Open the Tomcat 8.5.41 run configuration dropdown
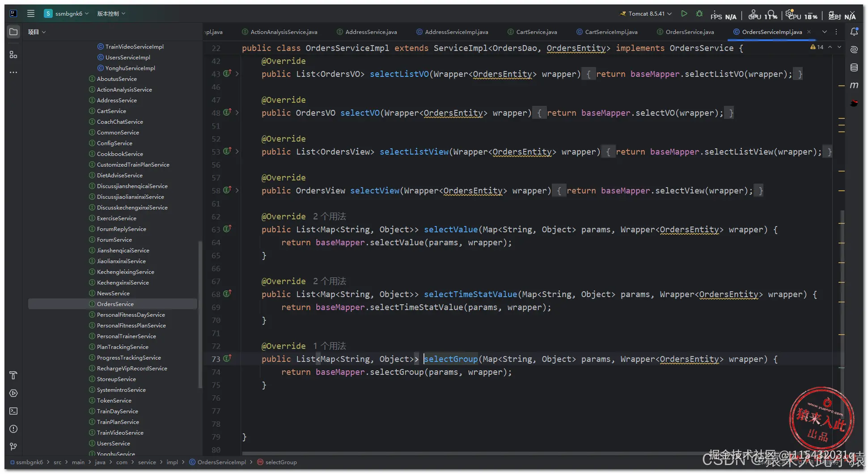This screenshot has height=474, width=868. click(x=646, y=13)
